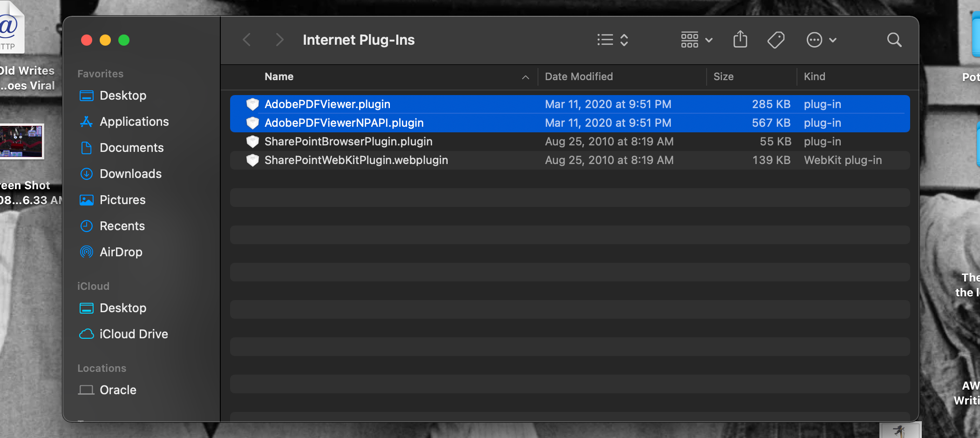Open iCloud Drive from the sidebar

coord(134,334)
